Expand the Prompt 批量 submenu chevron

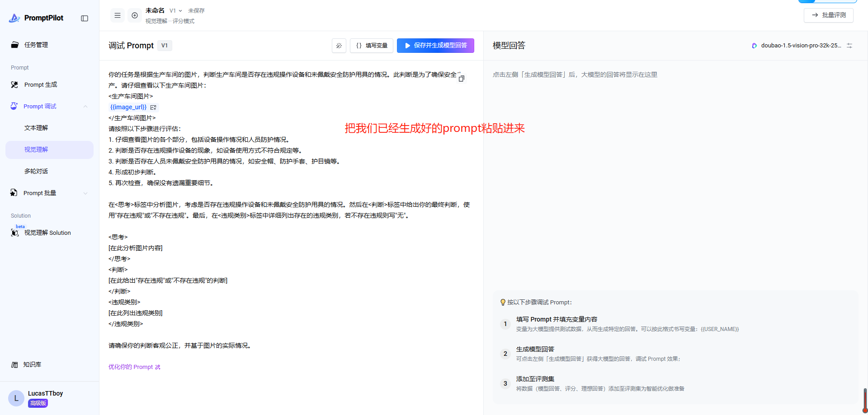pyautogui.click(x=85, y=193)
